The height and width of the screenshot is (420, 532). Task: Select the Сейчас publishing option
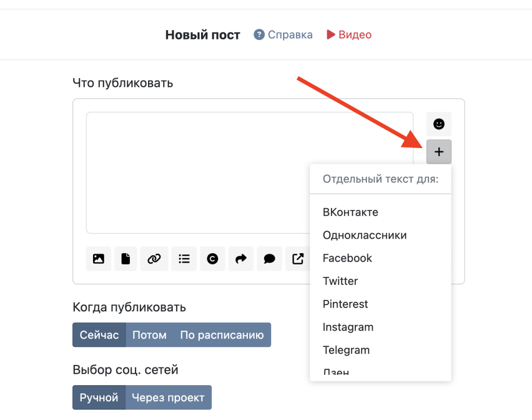(99, 335)
